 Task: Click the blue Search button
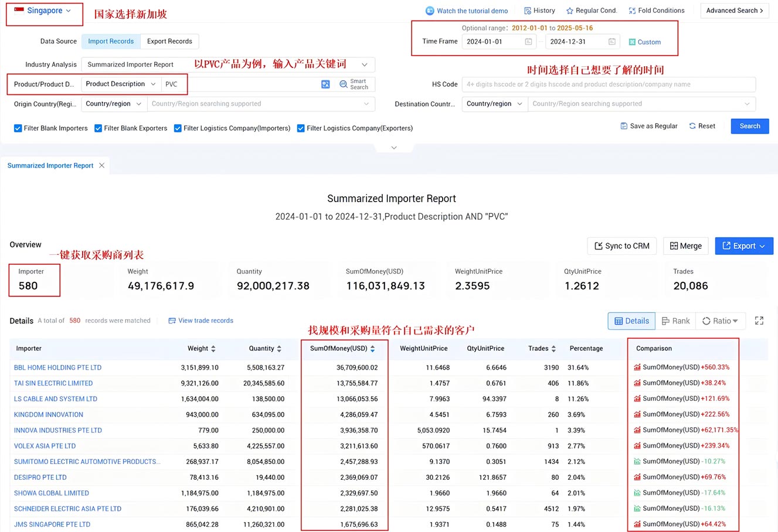tap(749, 126)
